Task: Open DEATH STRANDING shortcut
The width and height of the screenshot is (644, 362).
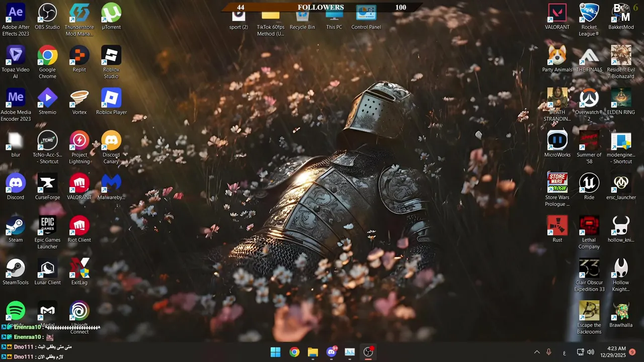Action: (557, 106)
